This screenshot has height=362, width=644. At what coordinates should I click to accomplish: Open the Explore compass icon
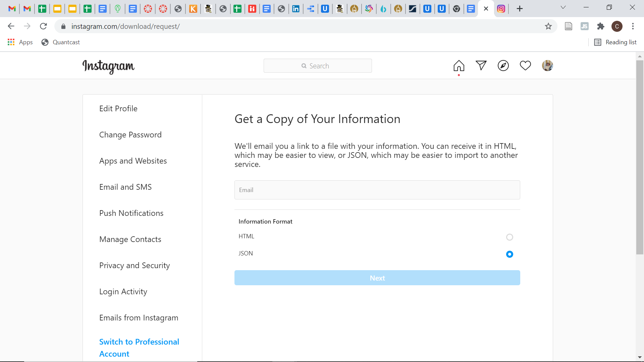point(503,66)
